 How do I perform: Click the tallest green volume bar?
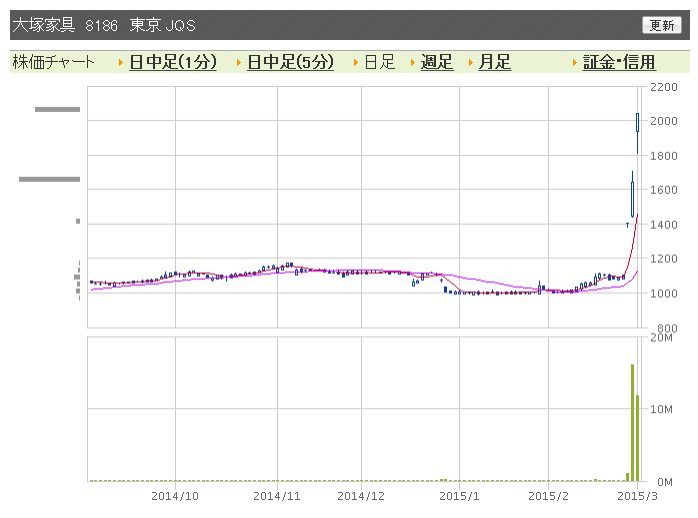632,422
